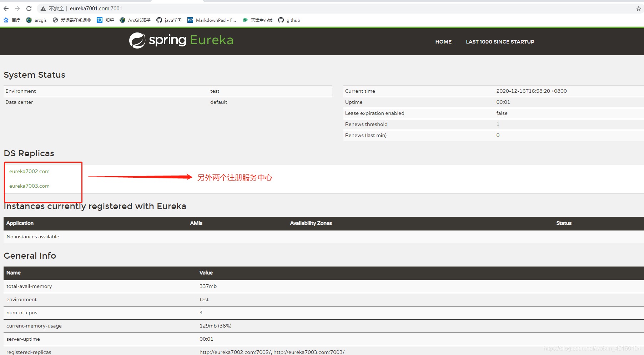The width and height of the screenshot is (644, 355).
Task: Click the registered-replicas row name
Action: point(29,352)
